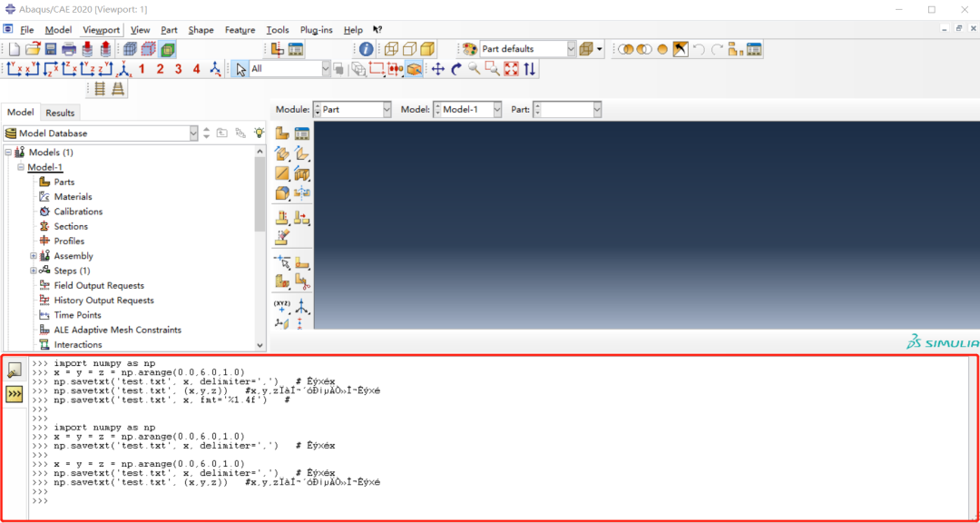
Task: Click the model tree vertical scrollbar
Action: point(260,194)
